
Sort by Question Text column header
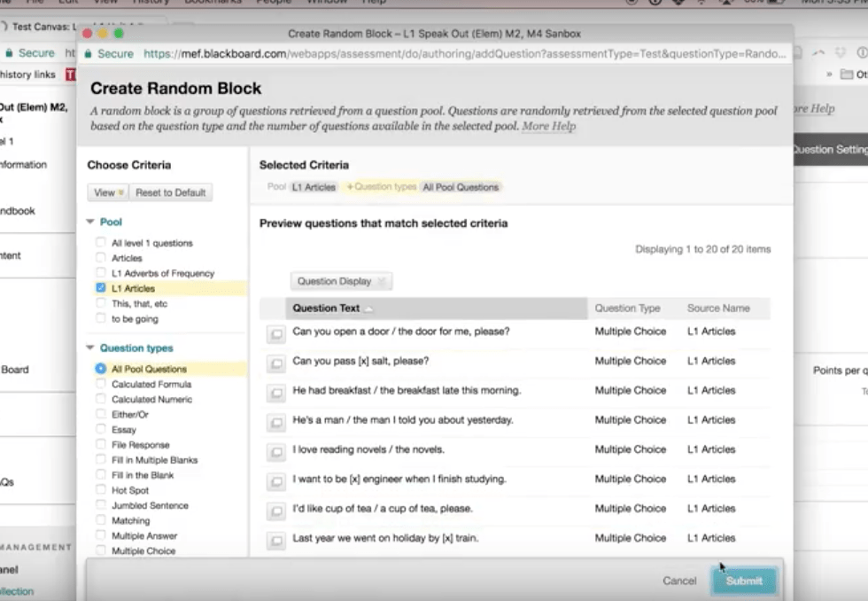point(327,308)
